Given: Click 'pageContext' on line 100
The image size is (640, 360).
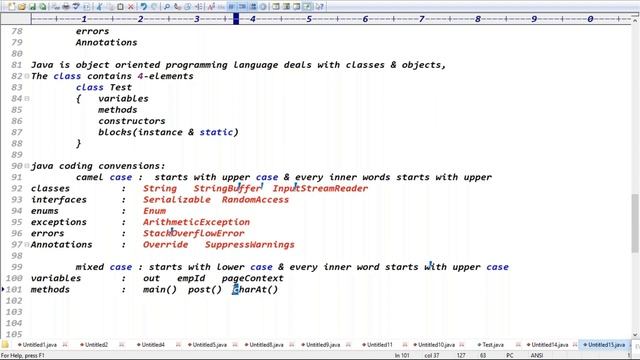Looking at the screenshot, I should 253,278.
